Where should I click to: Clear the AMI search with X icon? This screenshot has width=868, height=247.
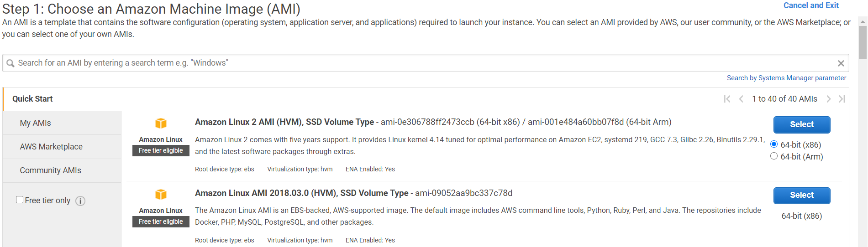point(841,63)
